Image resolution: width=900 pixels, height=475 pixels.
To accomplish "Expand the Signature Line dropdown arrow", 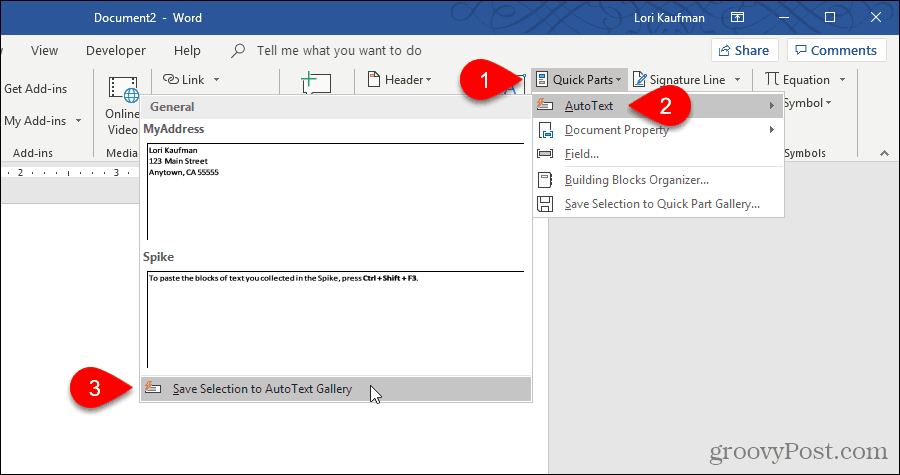I will point(738,80).
